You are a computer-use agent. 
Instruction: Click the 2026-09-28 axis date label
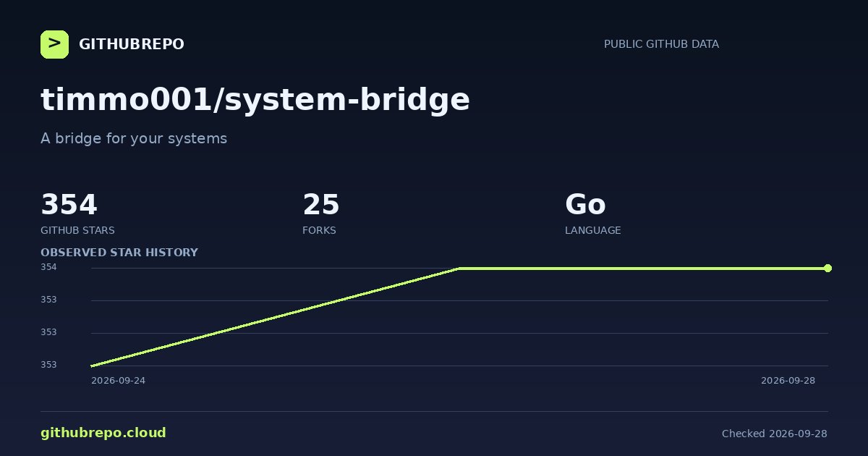coord(788,380)
